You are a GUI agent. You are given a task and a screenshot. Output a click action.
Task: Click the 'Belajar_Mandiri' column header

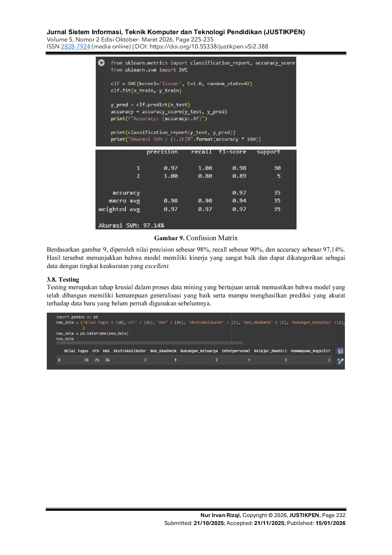pyautogui.click(x=270, y=351)
